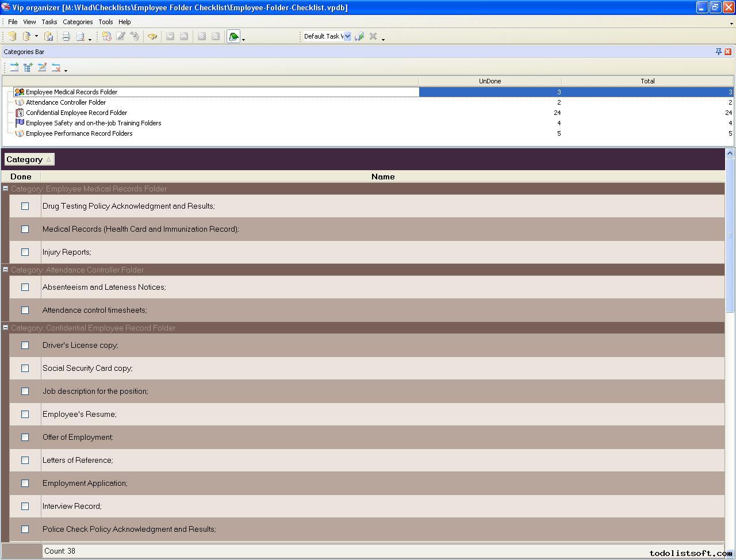This screenshot has width=736, height=560.
Task: Collapse the Confidential Employee Record Folder group
Action: click(x=5, y=328)
